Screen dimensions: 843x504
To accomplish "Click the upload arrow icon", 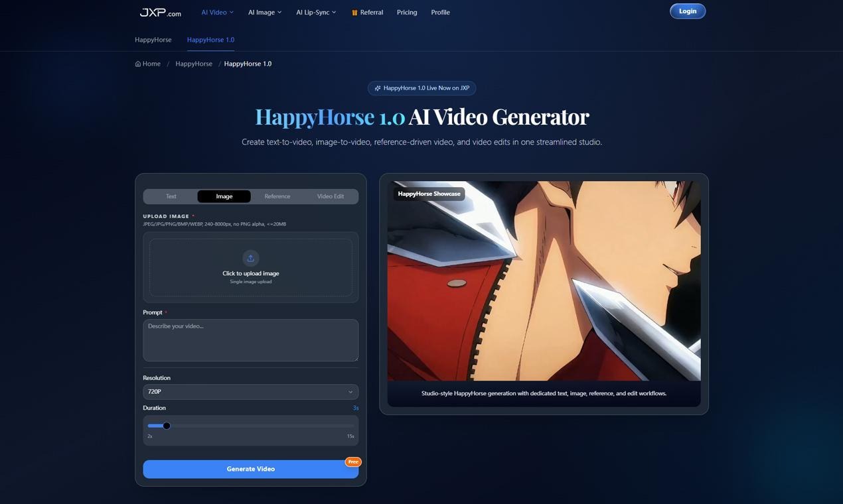I will click(250, 258).
